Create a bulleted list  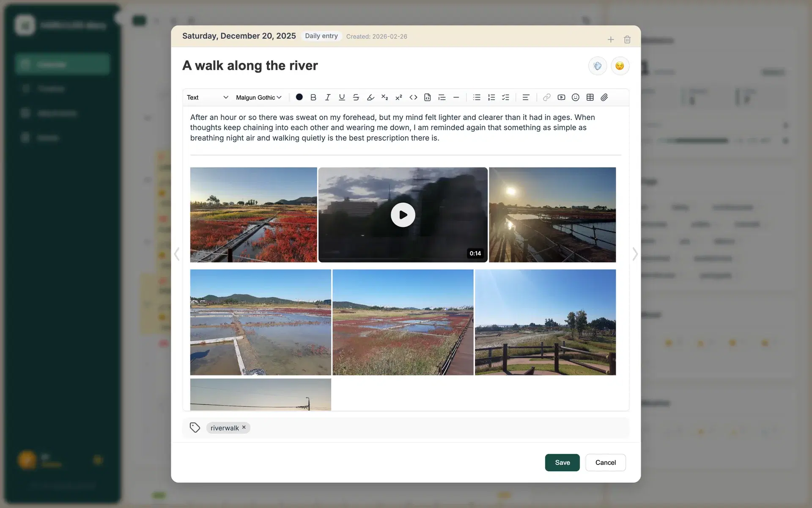point(477,97)
